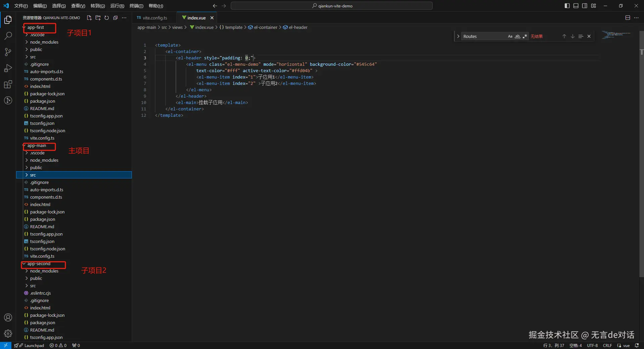Open the 终端 (Terminal) menu
Image resolution: width=644 pixels, height=349 pixels.
[136, 6]
